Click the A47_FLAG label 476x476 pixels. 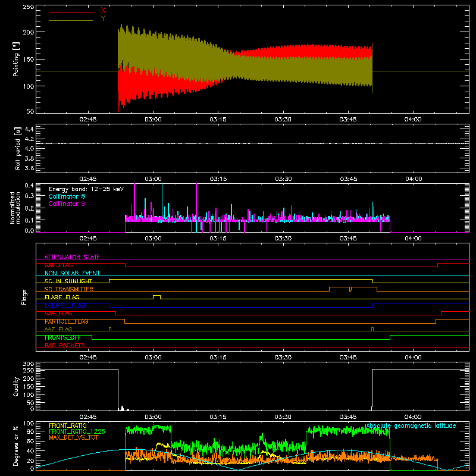pyautogui.click(x=58, y=329)
